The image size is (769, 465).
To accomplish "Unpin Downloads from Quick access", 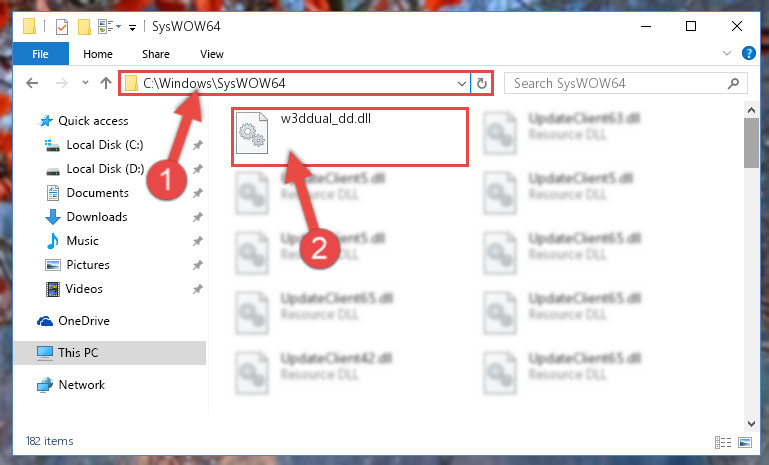I will point(197,217).
